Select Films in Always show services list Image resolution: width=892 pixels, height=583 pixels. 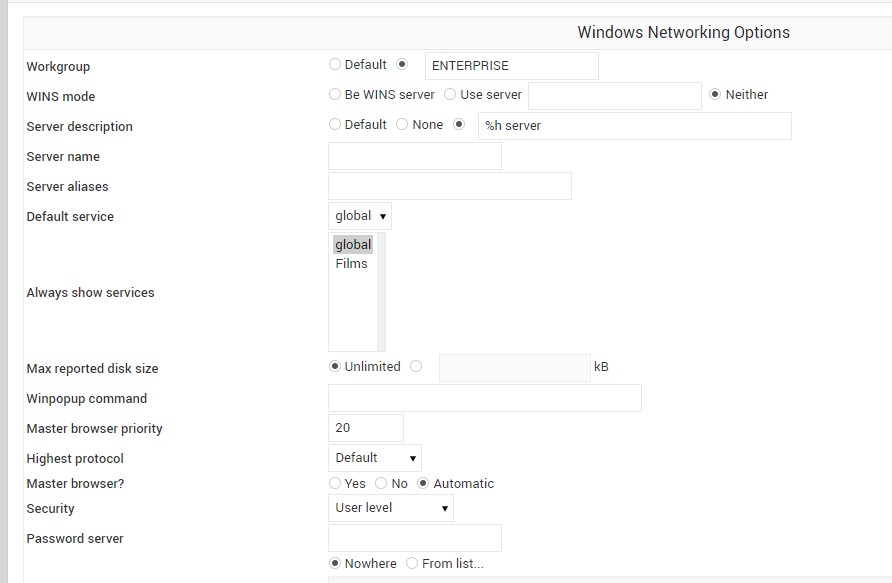click(x=352, y=264)
